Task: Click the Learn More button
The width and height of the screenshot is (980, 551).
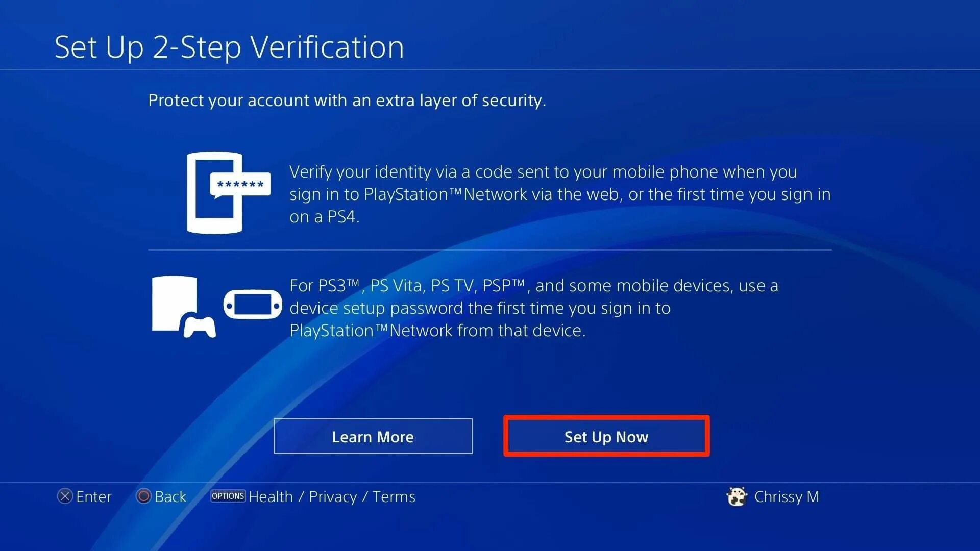Action: [373, 437]
